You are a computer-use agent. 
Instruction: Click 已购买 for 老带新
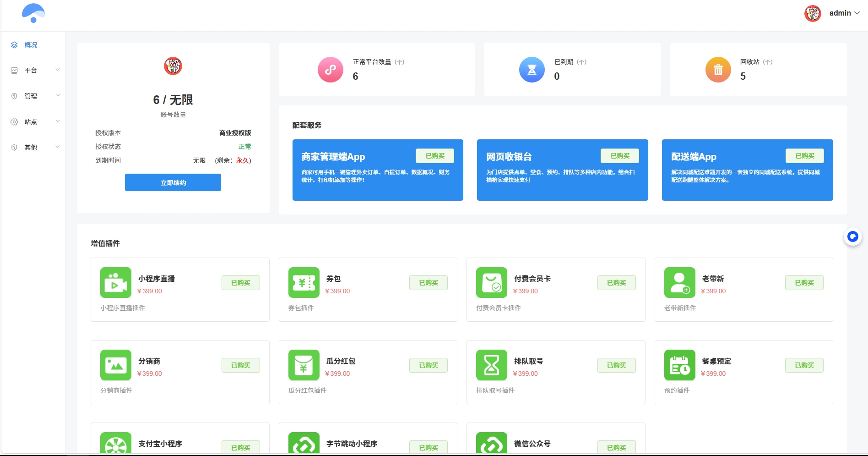[x=804, y=283]
